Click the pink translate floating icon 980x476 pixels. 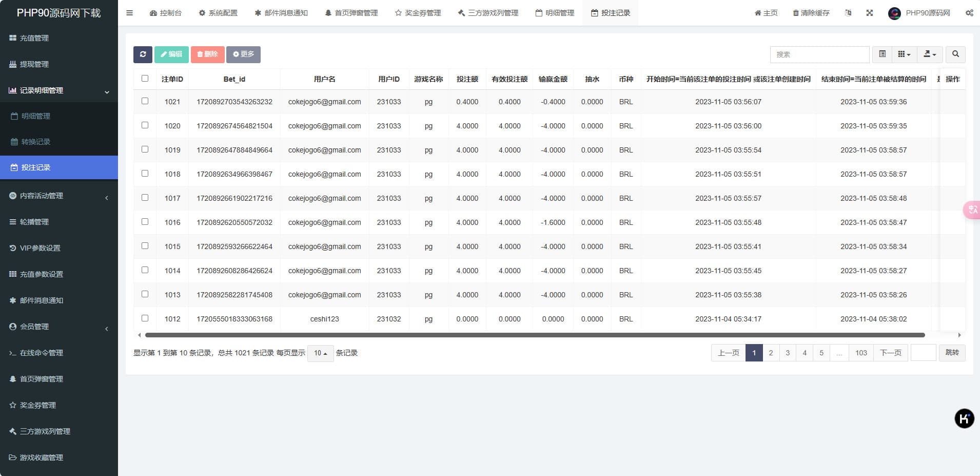pos(972,210)
